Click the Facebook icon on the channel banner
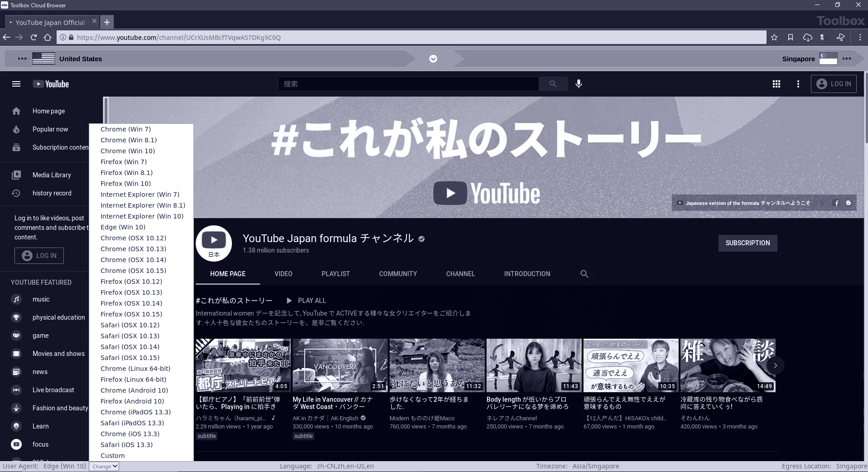 click(837, 203)
